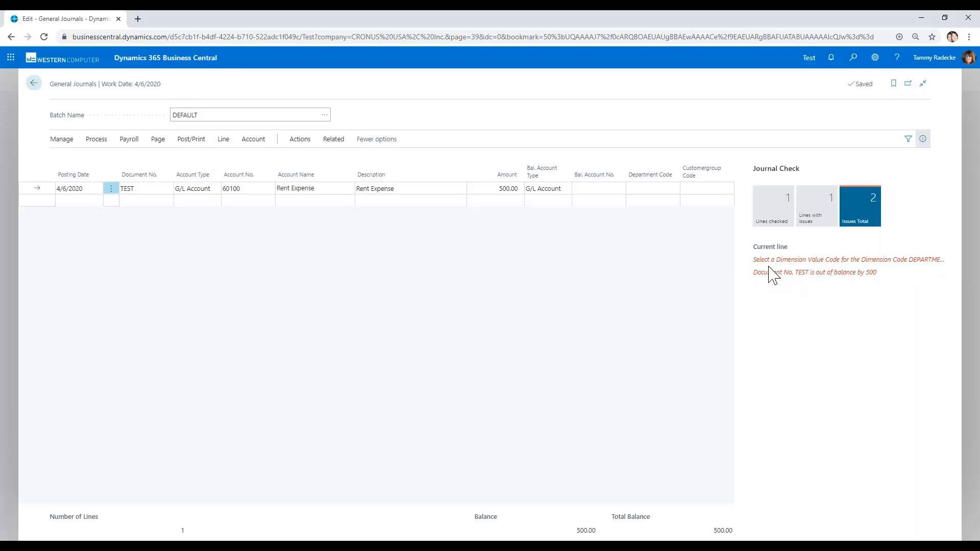Click the Post/Print menu tab
The height and width of the screenshot is (551, 980).
pyautogui.click(x=191, y=139)
